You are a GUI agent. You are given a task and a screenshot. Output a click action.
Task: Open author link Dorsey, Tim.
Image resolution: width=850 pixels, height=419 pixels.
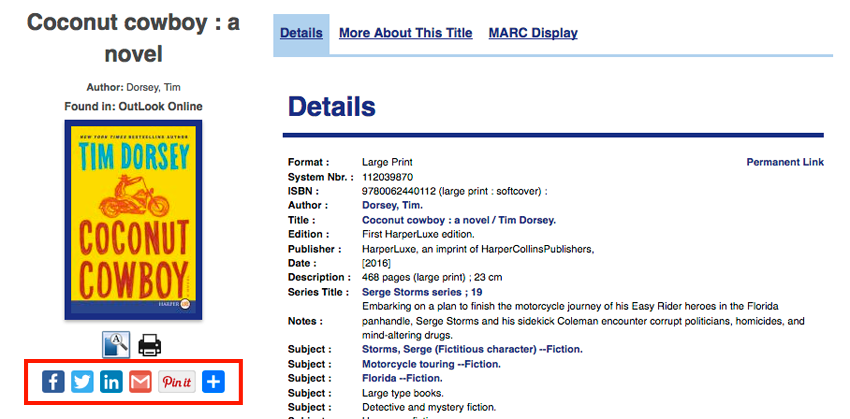coord(391,205)
